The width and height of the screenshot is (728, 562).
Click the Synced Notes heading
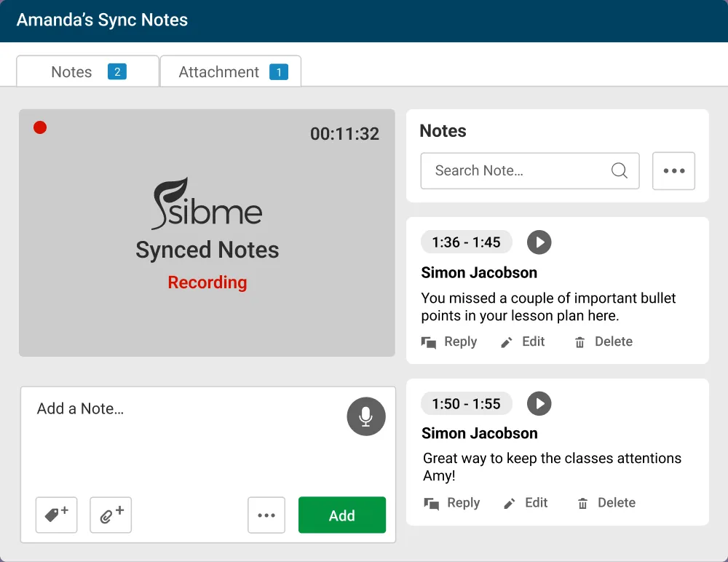coord(207,250)
